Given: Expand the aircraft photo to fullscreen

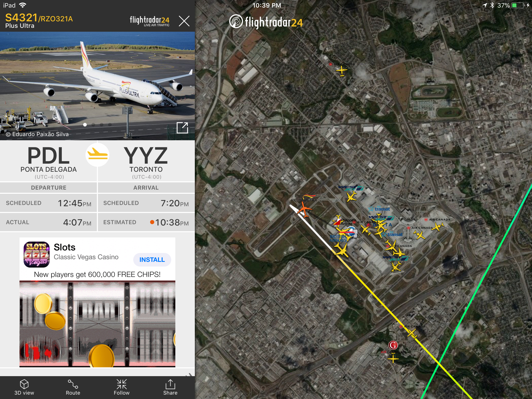Looking at the screenshot, I should (182, 128).
